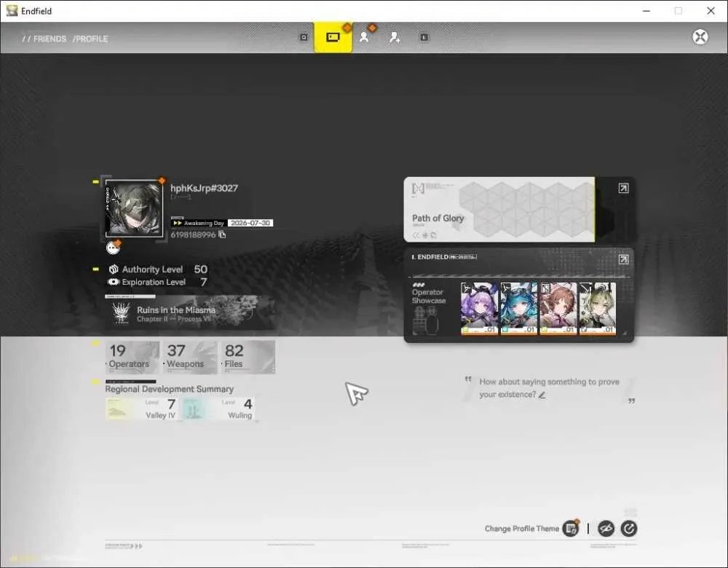Minimize the Endfield window
The width and height of the screenshot is (728, 568).
click(x=646, y=11)
